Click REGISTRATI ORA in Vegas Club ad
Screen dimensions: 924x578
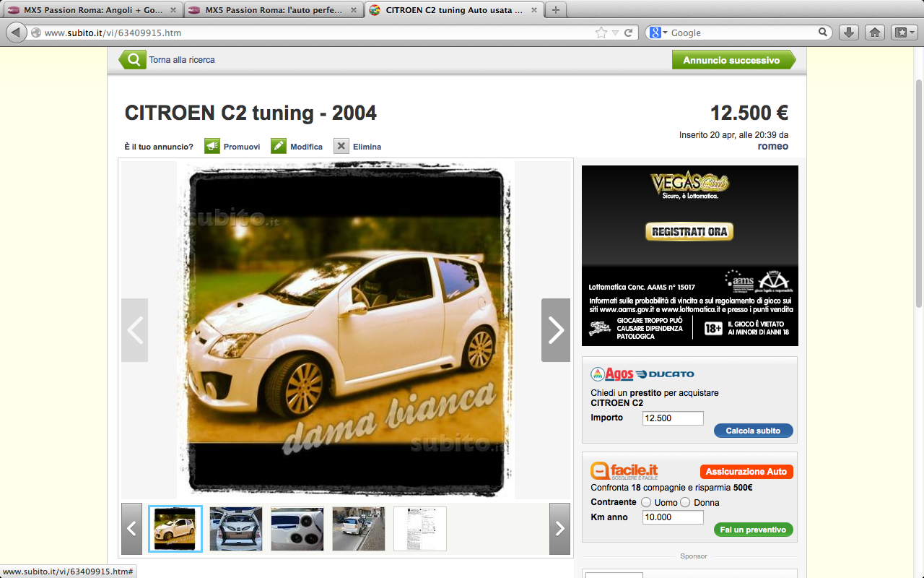click(689, 232)
